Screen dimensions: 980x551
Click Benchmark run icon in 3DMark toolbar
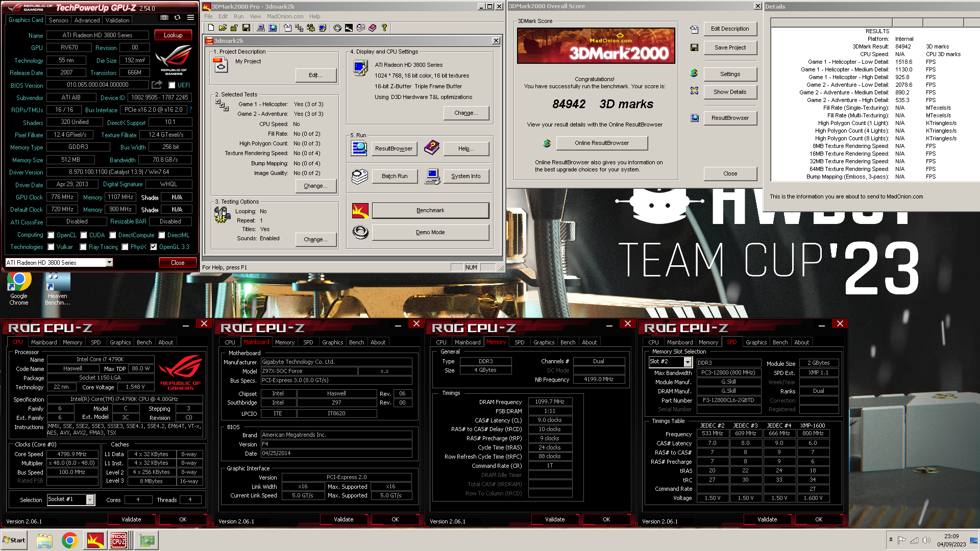349,28
